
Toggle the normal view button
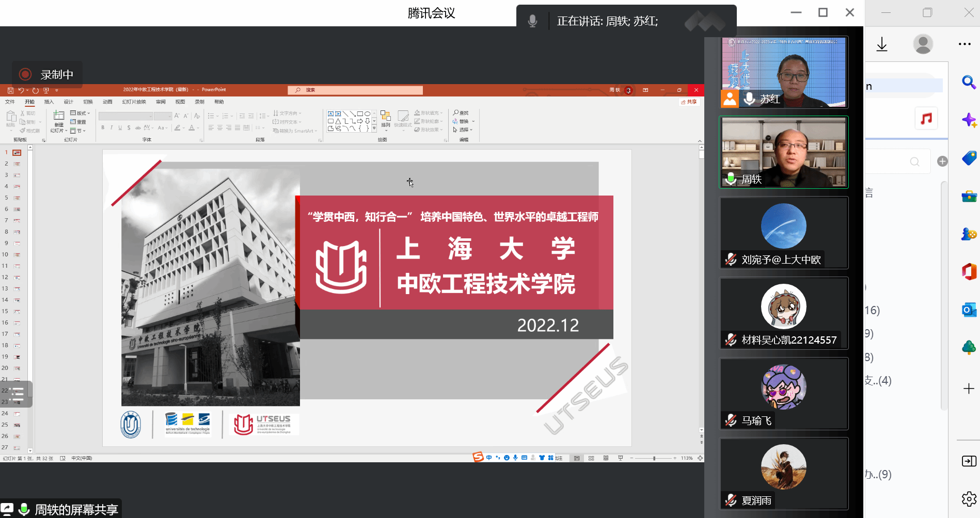[577, 458]
